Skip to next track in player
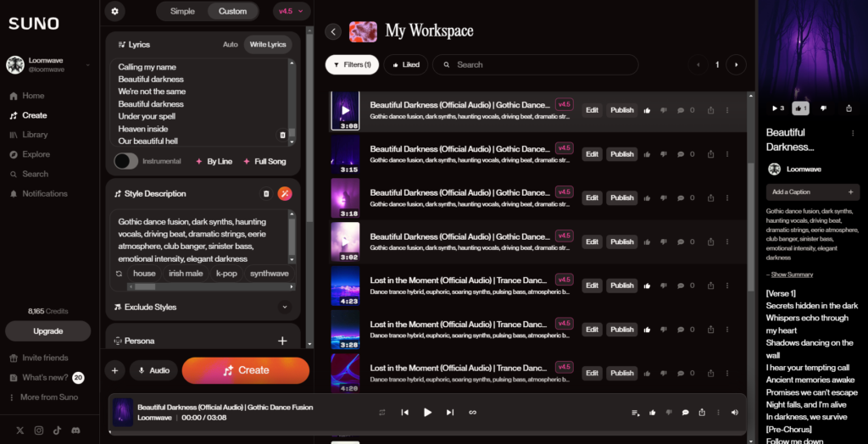The width and height of the screenshot is (868, 444). (x=450, y=413)
